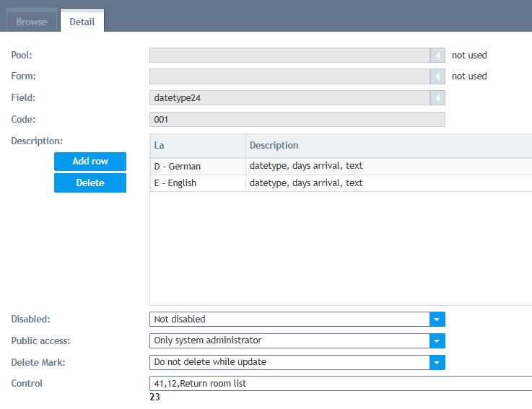Select the E - English table row

(196, 183)
